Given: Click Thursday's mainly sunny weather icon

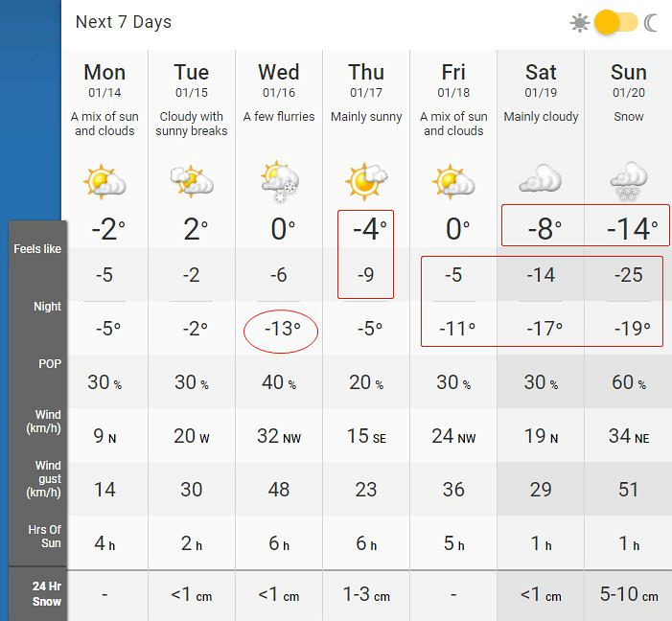Looking at the screenshot, I should tap(366, 179).
